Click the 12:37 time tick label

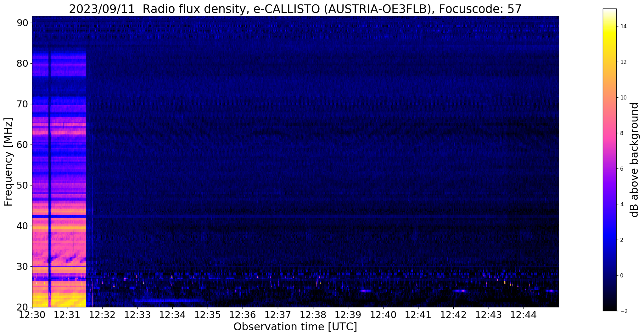pos(278,315)
